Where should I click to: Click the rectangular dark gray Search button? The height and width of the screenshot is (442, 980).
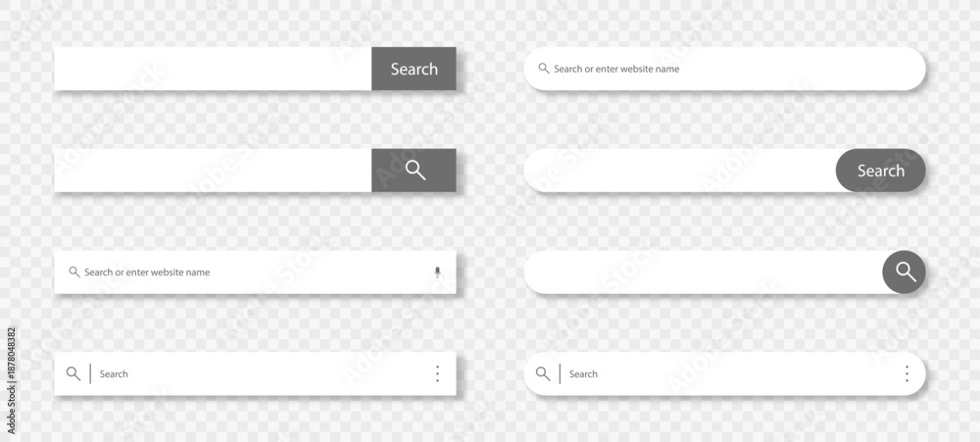[414, 69]
